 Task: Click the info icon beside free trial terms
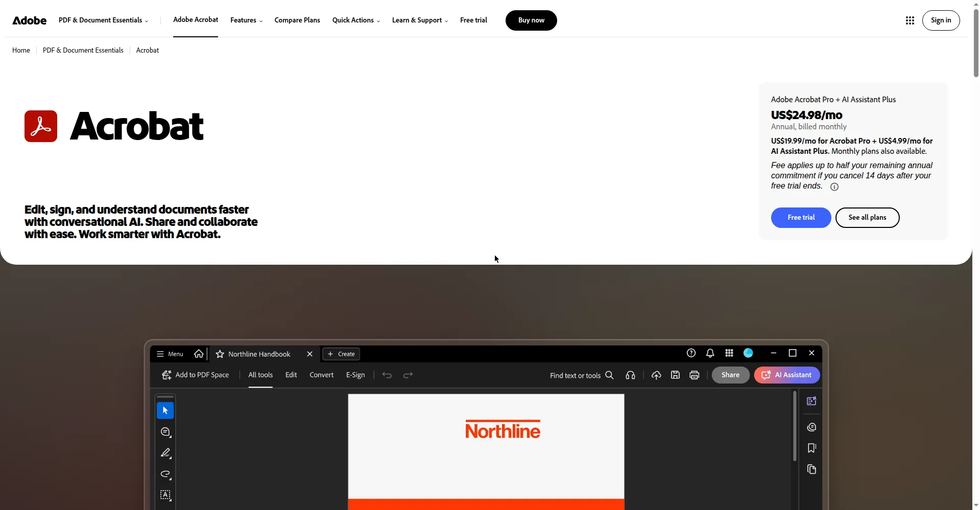pos(834,187)
